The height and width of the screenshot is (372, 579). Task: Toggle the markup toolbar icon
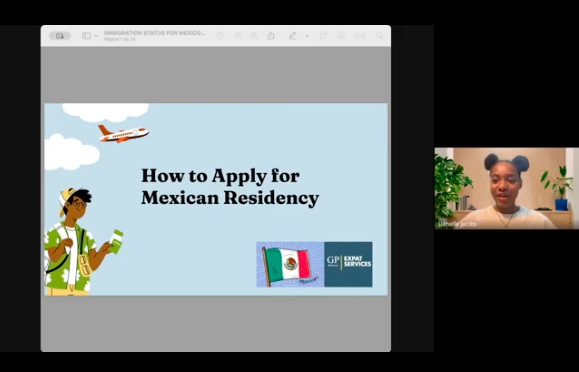click(x=340, y=36)
